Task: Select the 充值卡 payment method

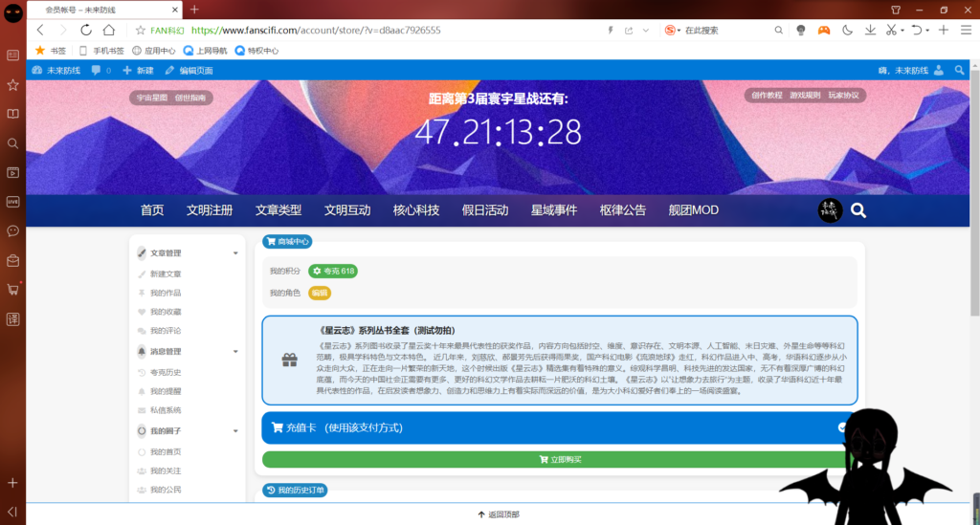Action: (x=559, y=427)
